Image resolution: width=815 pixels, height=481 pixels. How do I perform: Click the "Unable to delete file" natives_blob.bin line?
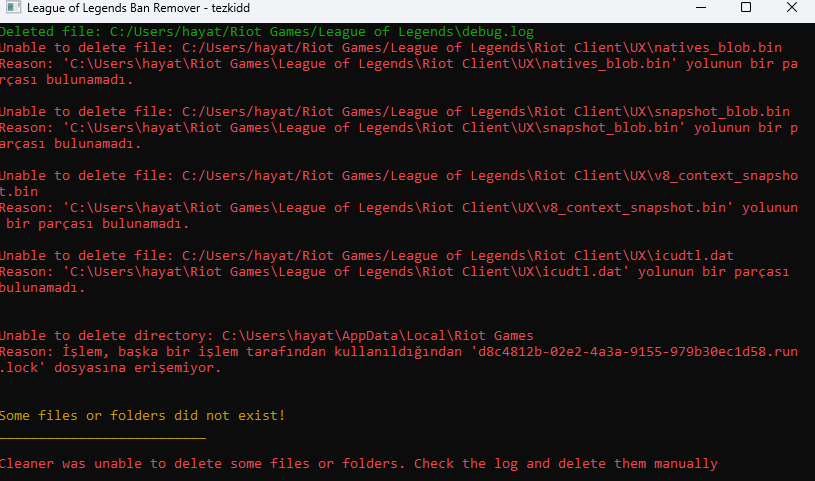[391, 48]
